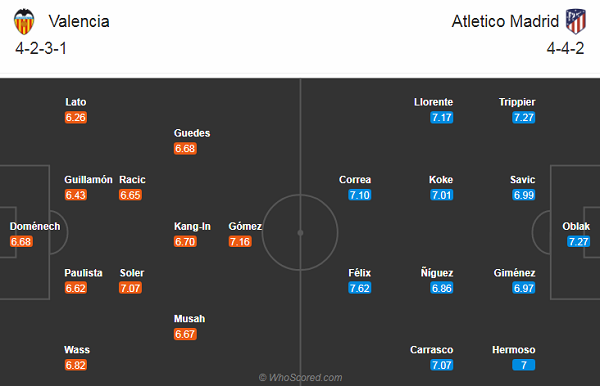The image size is (600, 386).
Task: Select player Trippier on the pitch
Action: 517,102
